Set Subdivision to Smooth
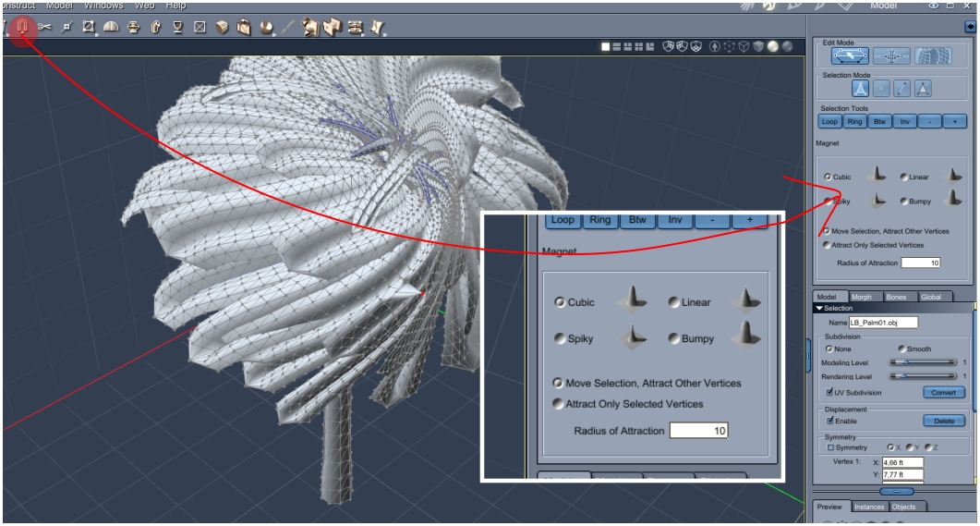 pyautogui.click(x=901, y=349)
